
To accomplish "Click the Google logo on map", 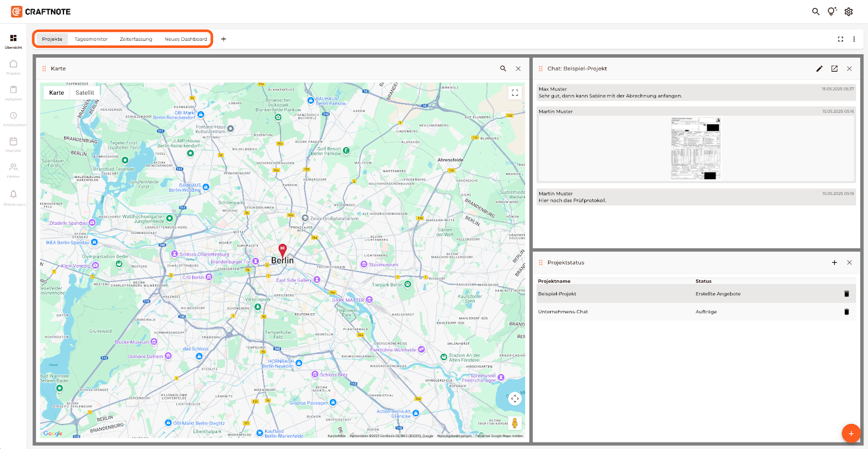I will pos(53,433).
